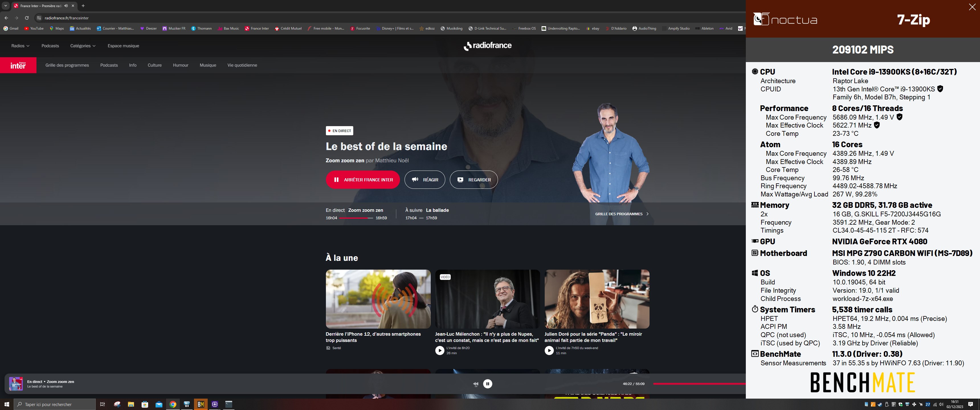This screenshot has width=980, height=410.
Task: Click the France Inter red logo
Action: coord(18,65)
